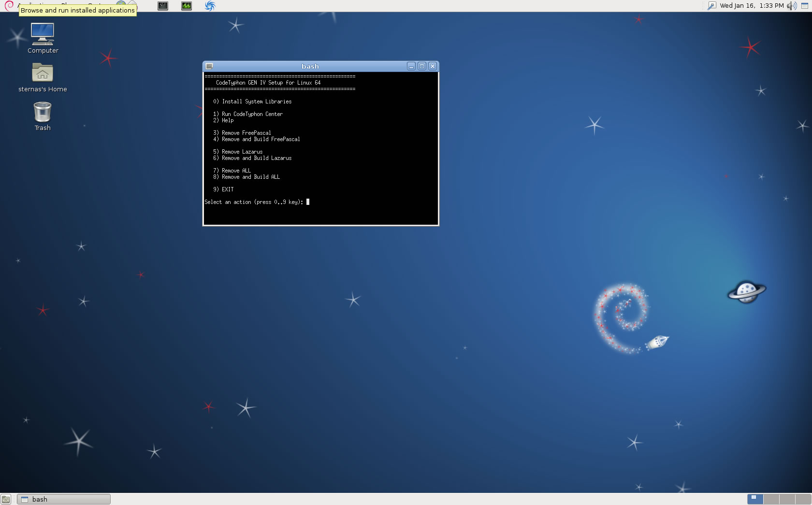The width and height of the screenshot is (812, 505).
Task: Launch the blue swirl application in the panel
Action: [x=210, y=6]
